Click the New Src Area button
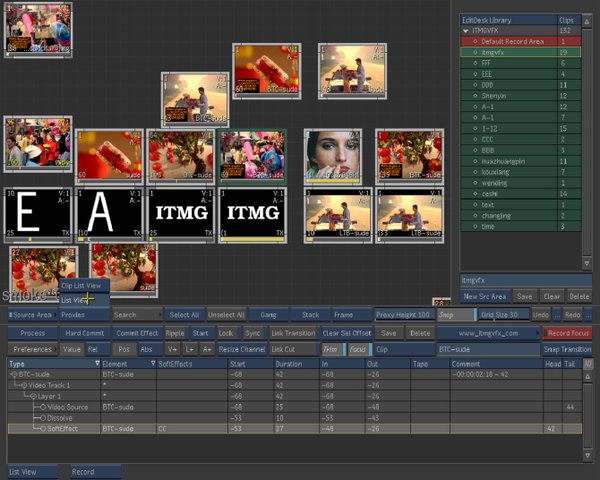The height and width of the screenshot is (480, 600). click(484, 296)
